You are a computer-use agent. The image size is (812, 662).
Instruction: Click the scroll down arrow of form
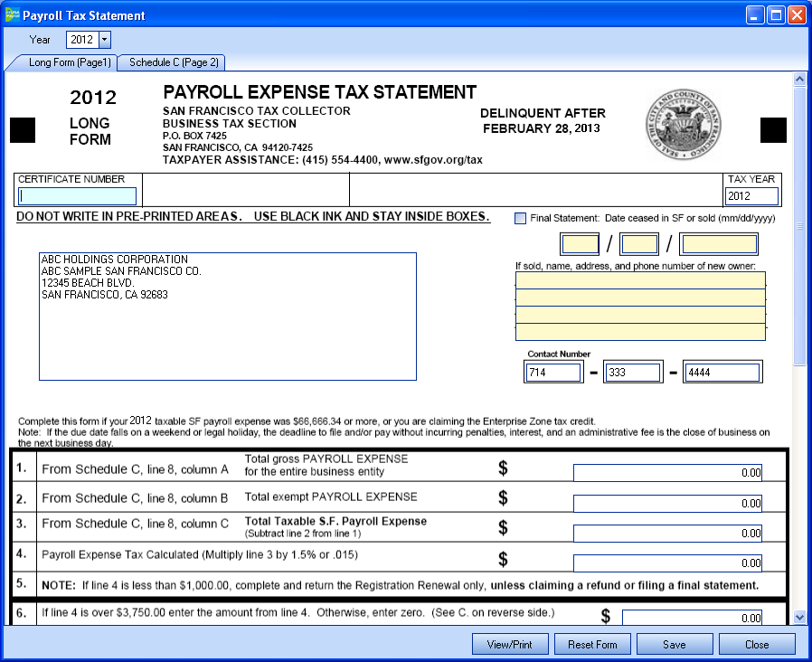[x=799, y=617]
